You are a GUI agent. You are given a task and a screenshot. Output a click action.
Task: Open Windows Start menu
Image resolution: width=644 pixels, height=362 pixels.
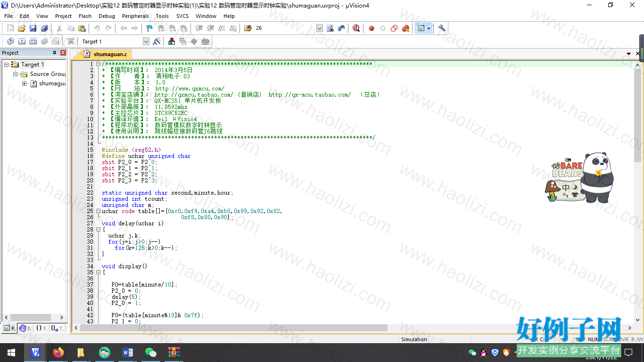[11, 352]
